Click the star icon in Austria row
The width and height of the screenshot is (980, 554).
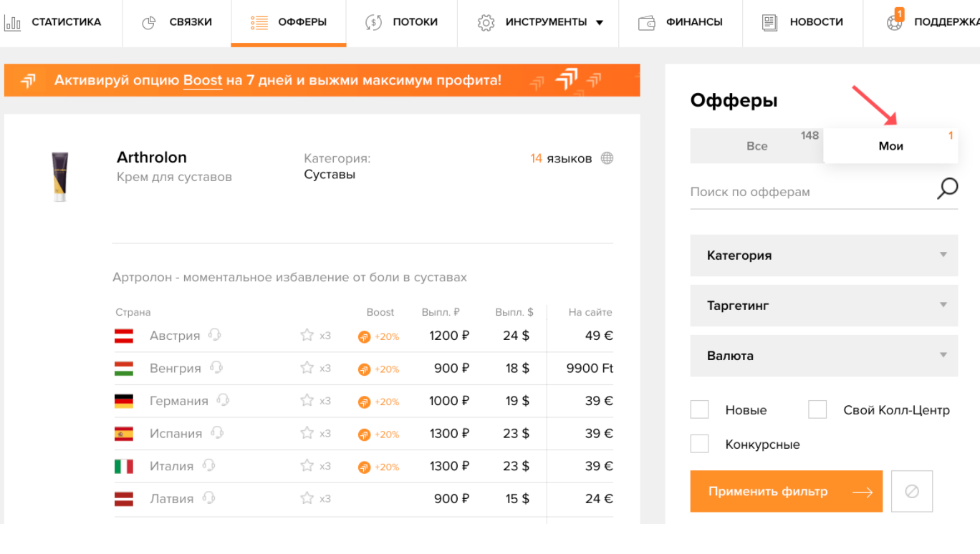[x=307, y=335]
